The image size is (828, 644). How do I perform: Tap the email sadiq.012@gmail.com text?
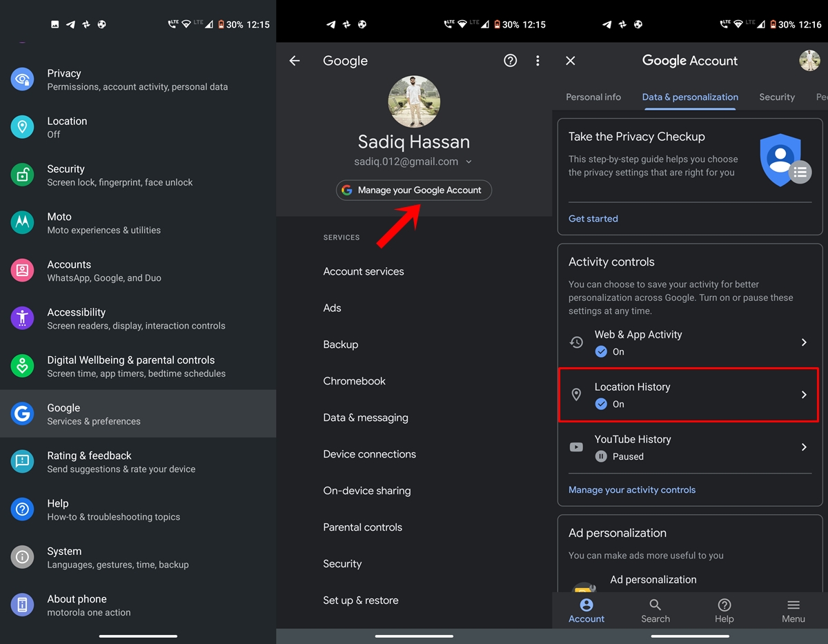[406, 162]
